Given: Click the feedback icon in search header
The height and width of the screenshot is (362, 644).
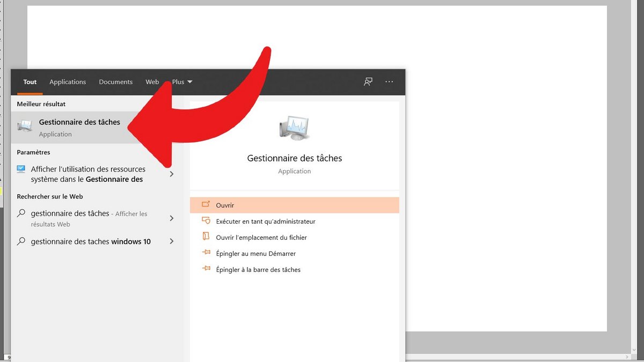Looking at the screenshot, I should 368,82.
